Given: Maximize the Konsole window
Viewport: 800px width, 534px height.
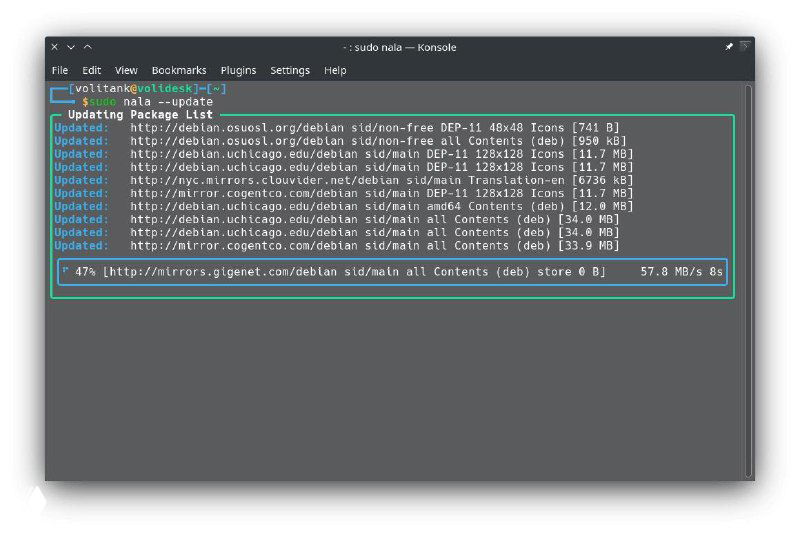Looking at the screenshot, I should (87, 47).
